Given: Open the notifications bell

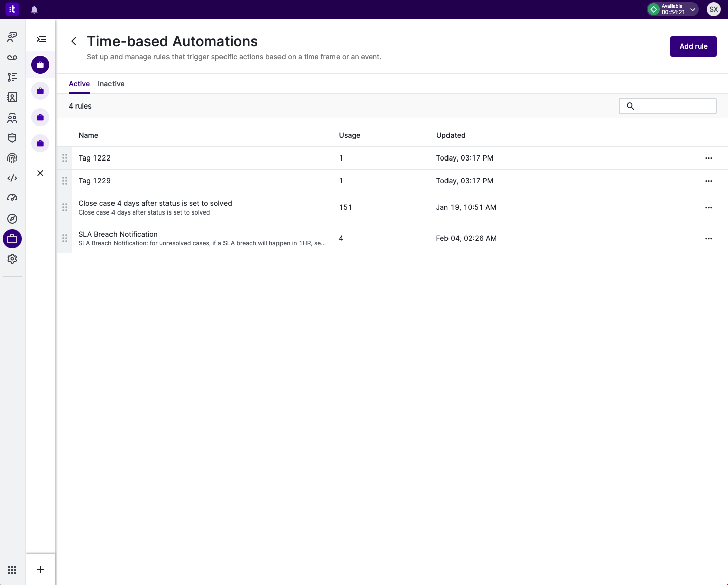Looking at the screenshot, I should [x=34, y=10].
